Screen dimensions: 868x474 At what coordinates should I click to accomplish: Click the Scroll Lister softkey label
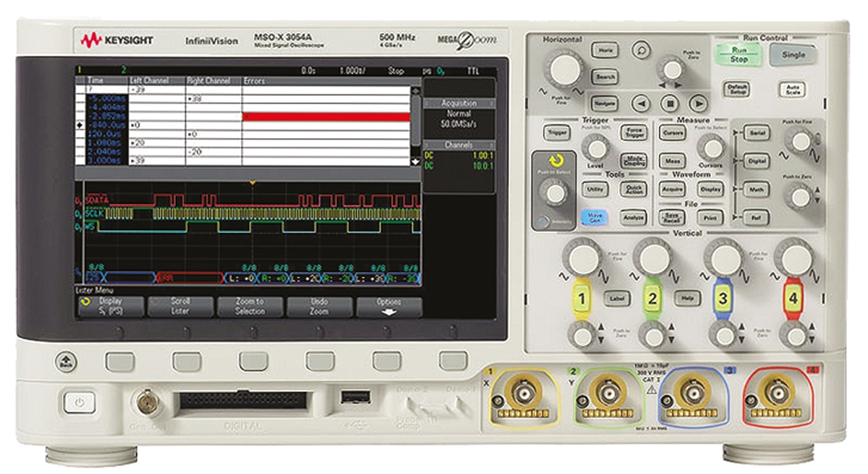181,306
